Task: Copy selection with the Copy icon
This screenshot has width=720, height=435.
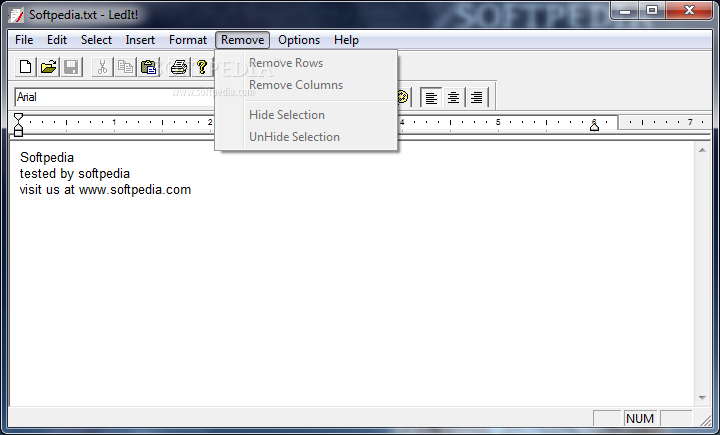Action: click(125, 67)
